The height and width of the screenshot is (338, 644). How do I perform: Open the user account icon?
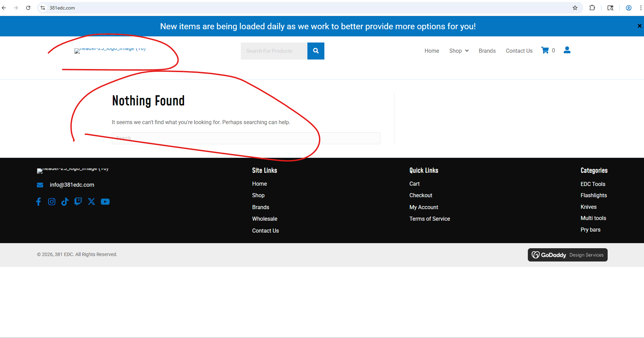(567, 50)
